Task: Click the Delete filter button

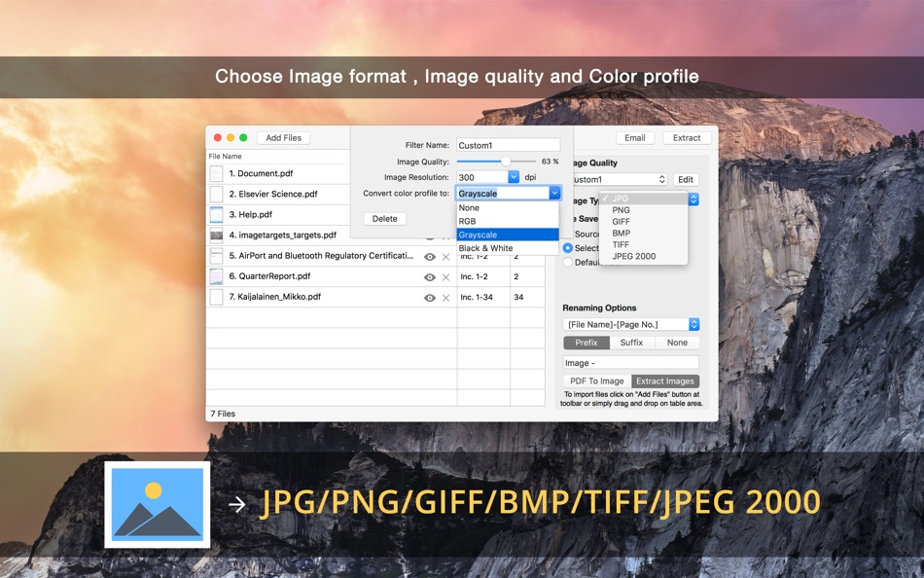Action: point(385,219)
